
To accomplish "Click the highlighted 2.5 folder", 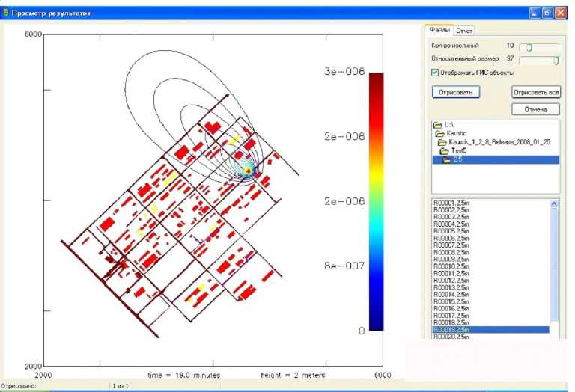I will pyautogui.click(x=452, y=159).
